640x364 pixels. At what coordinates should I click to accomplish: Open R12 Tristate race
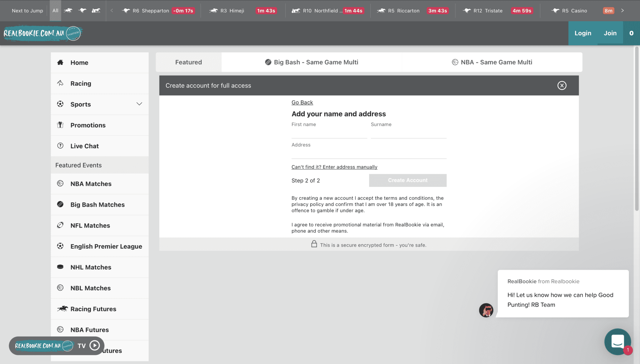point(497,11)
